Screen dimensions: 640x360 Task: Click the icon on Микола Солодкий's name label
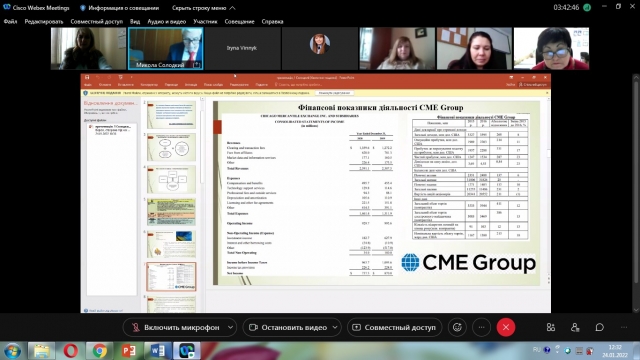point(197,65)
